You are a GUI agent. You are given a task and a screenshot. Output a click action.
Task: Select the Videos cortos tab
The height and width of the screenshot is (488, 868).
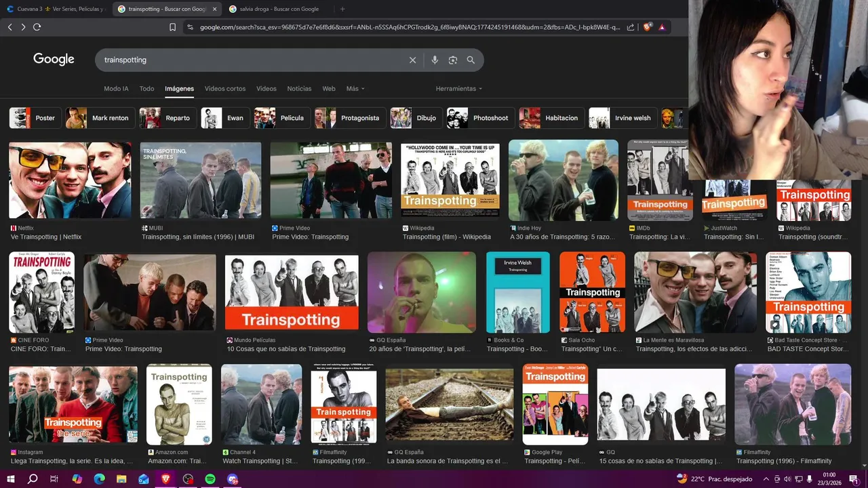pyautogui.click(x=225, y=89)
